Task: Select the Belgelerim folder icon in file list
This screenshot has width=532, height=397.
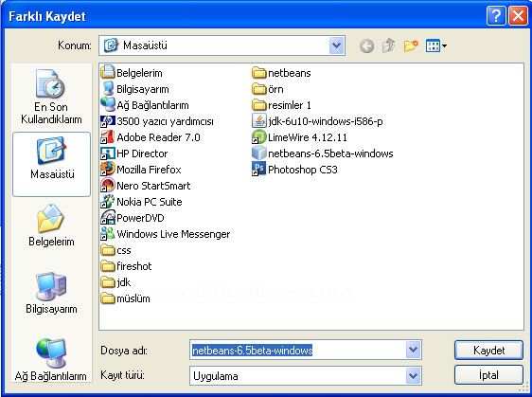Action: tap(108, 72)
